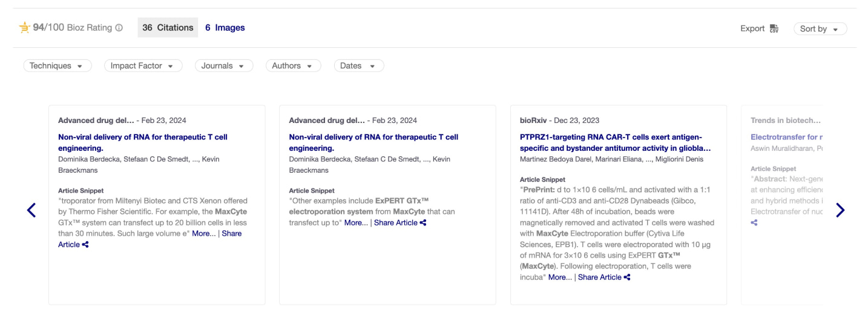Expand the Impact Factor filter
The width and height of the screenshot is (868, 329).
[143, 65]
